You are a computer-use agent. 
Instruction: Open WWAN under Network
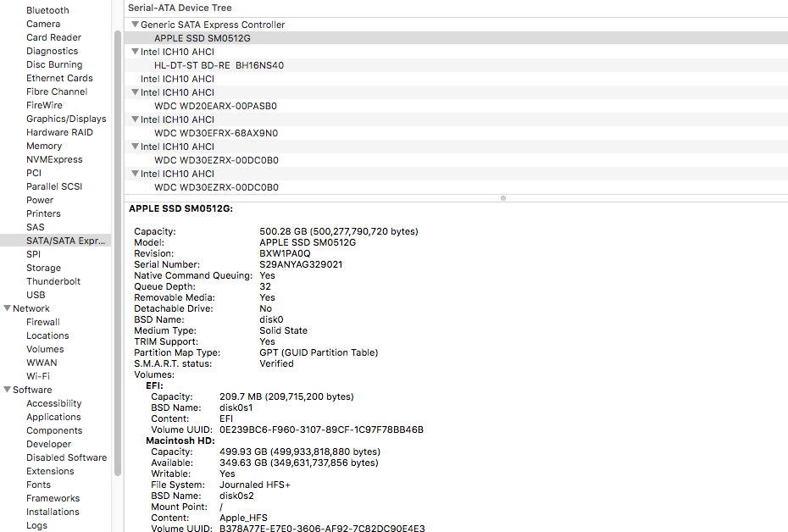click(42, 363)
